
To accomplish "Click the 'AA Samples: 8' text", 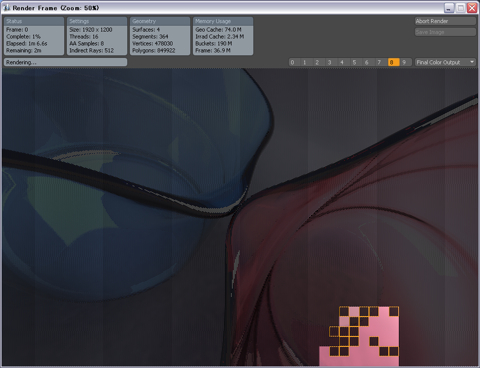I will pyautogui.click(x=87, y=44).
